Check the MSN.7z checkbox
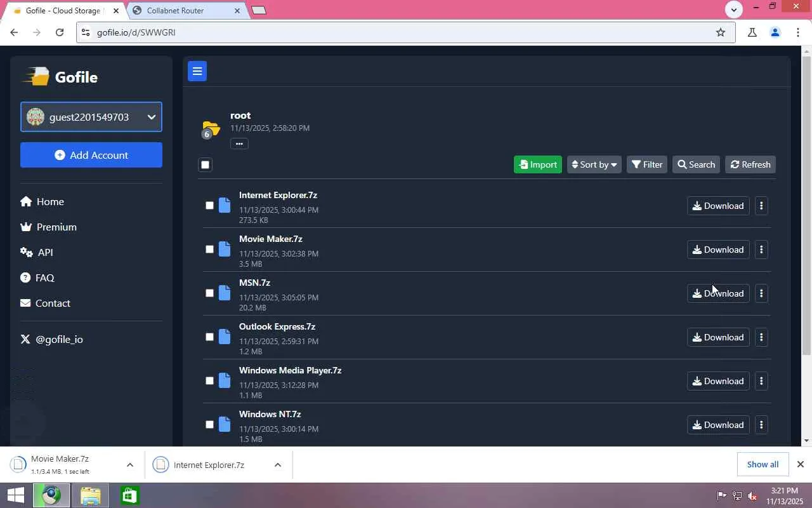The height and width of the screenshot is (508, 812). coord(209,293)
